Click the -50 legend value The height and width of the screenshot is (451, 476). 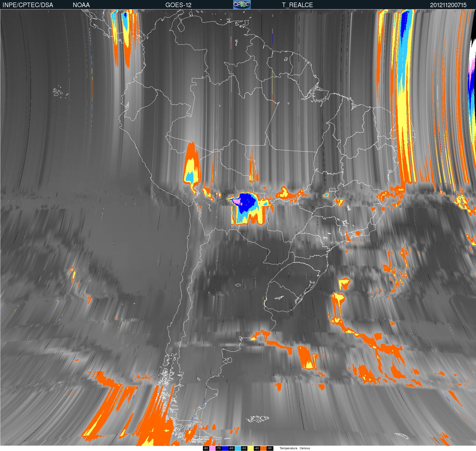244,448
